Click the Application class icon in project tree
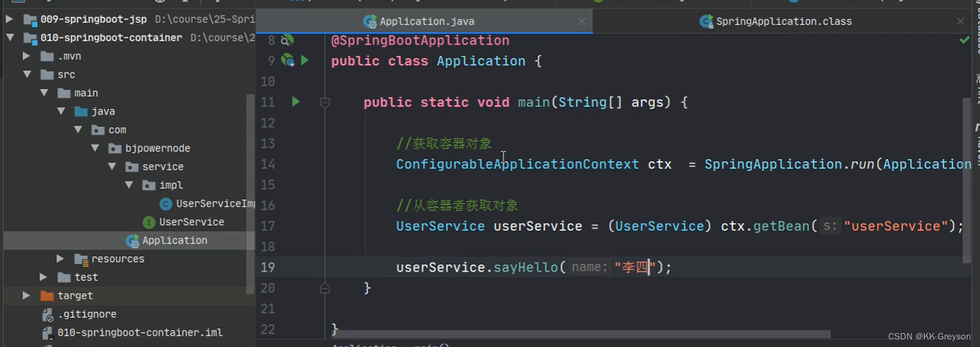 coord(132,240)
